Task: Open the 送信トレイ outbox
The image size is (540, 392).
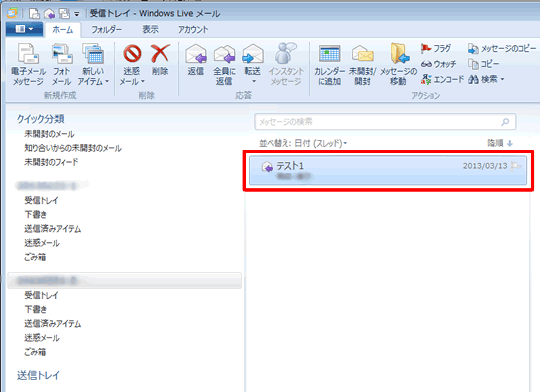Action: pos(38,375)
